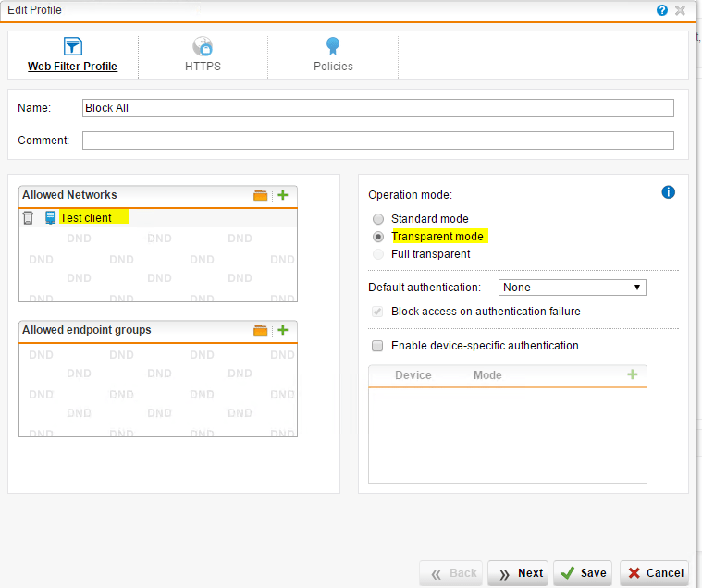
Task: Open folder browser for Allowed Networks
Action: coord(260,195)
